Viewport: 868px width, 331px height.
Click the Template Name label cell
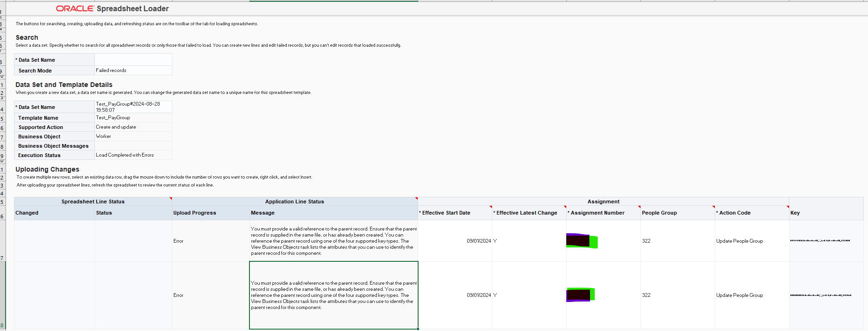(54, 118)
